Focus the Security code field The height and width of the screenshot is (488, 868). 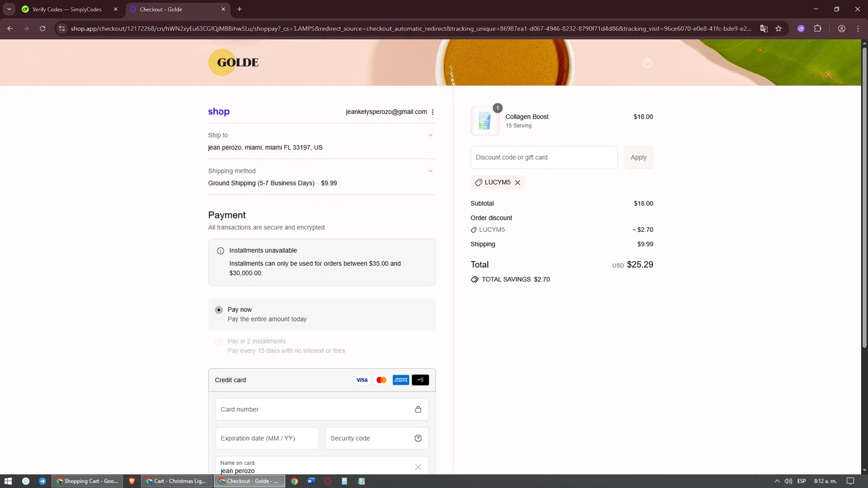[377, 438]
